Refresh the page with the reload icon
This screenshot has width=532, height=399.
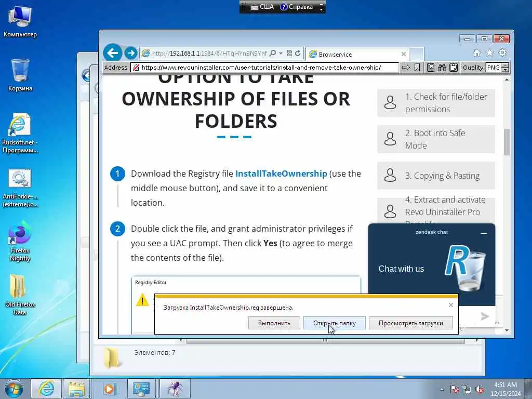pyautogui.click(x=298, y=54)
